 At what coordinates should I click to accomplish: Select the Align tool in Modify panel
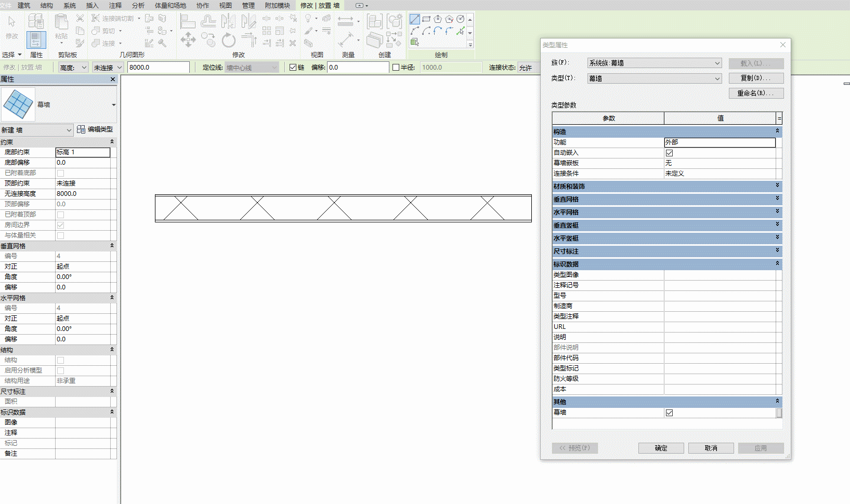[x=188, y=21]
